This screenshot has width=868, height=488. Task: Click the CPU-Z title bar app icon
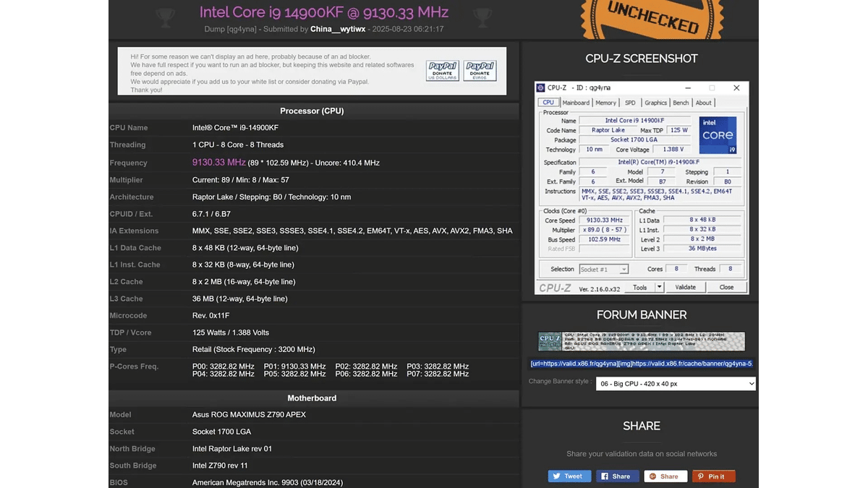540,87
